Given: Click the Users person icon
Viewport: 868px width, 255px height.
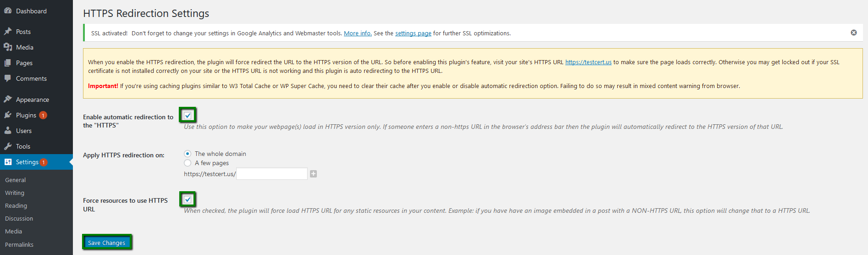Looking at the screenshot, I should 8,131.
